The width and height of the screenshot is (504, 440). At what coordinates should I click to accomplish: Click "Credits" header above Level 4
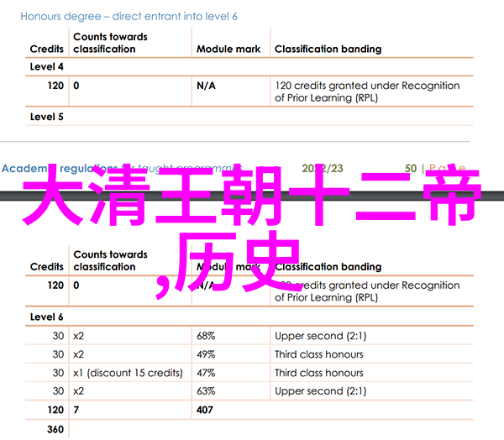pos(46,49)
